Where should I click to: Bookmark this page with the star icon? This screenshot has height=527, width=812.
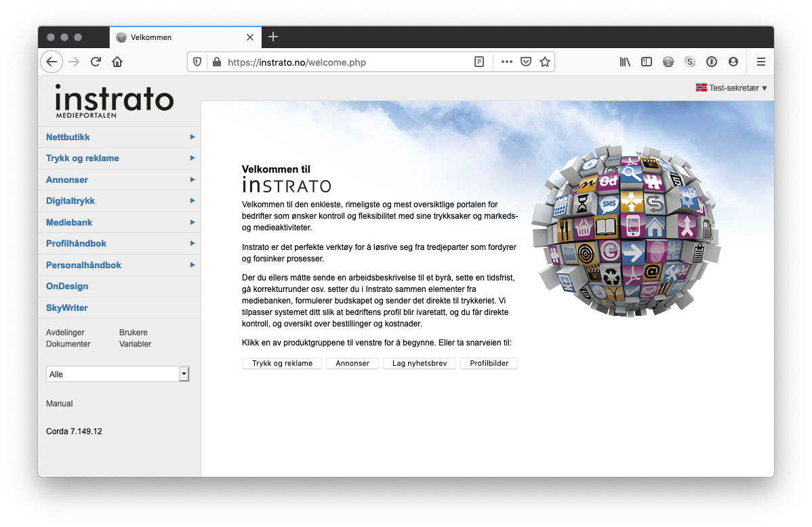544,62
